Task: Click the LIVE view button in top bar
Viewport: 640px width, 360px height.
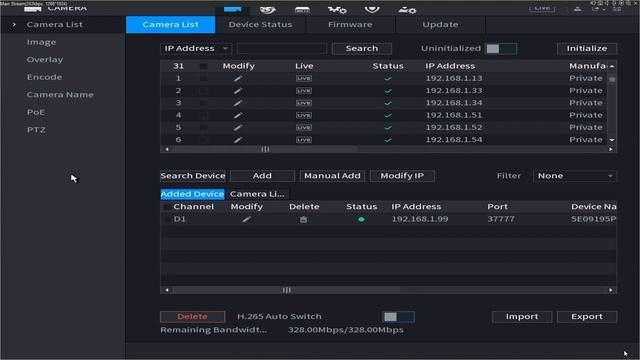Action: coord(542,8)
